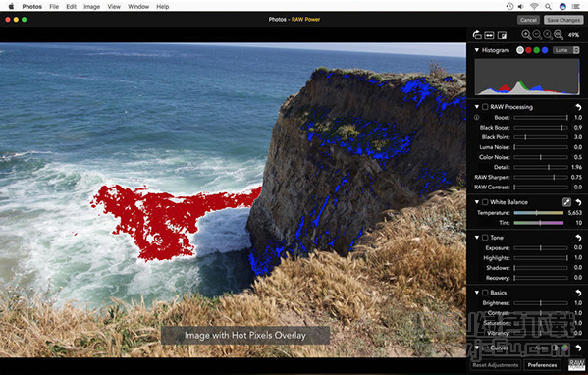The width and height of the screenshot is (588, 375).
Task: Collapse the Histogram section triangle
Action: point(477,50)
